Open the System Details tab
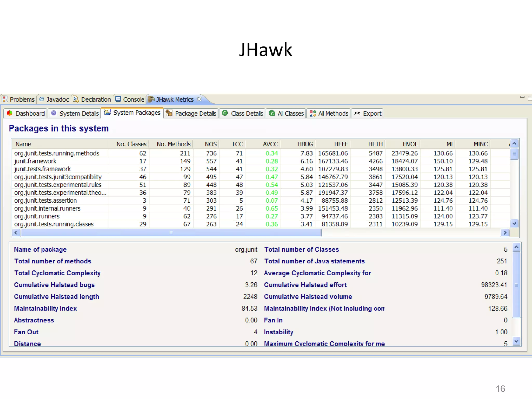The width and height of the screenshot is (532, 399). click(75, 113)
